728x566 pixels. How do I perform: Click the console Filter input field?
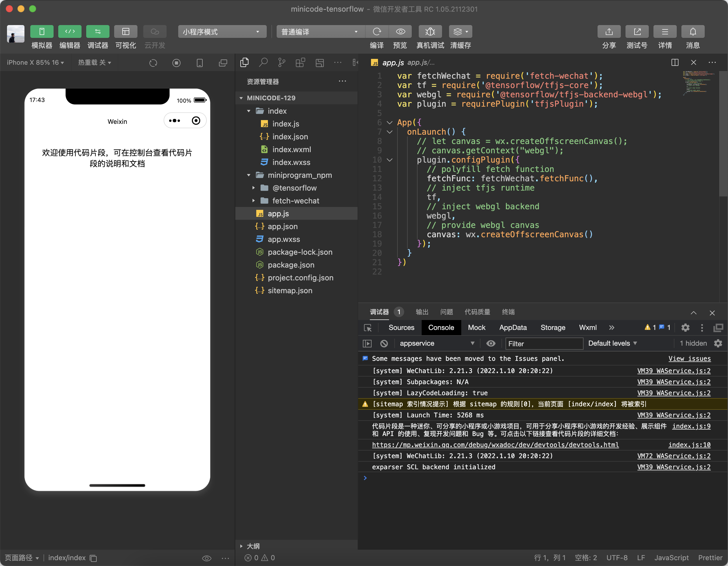[544, 344]
